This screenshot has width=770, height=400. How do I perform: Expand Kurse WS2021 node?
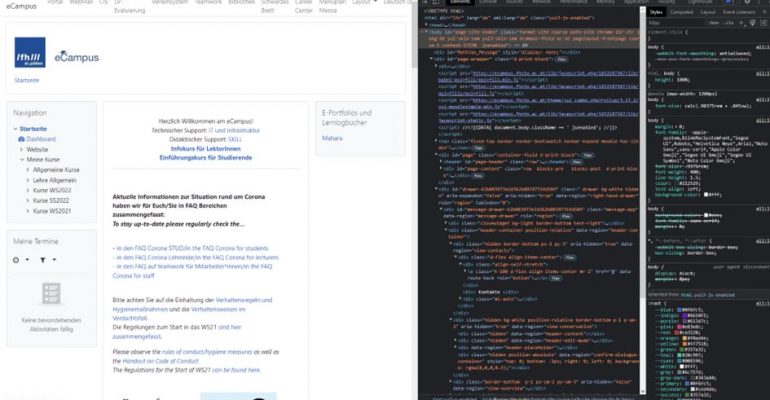click(x=28, y=212)
